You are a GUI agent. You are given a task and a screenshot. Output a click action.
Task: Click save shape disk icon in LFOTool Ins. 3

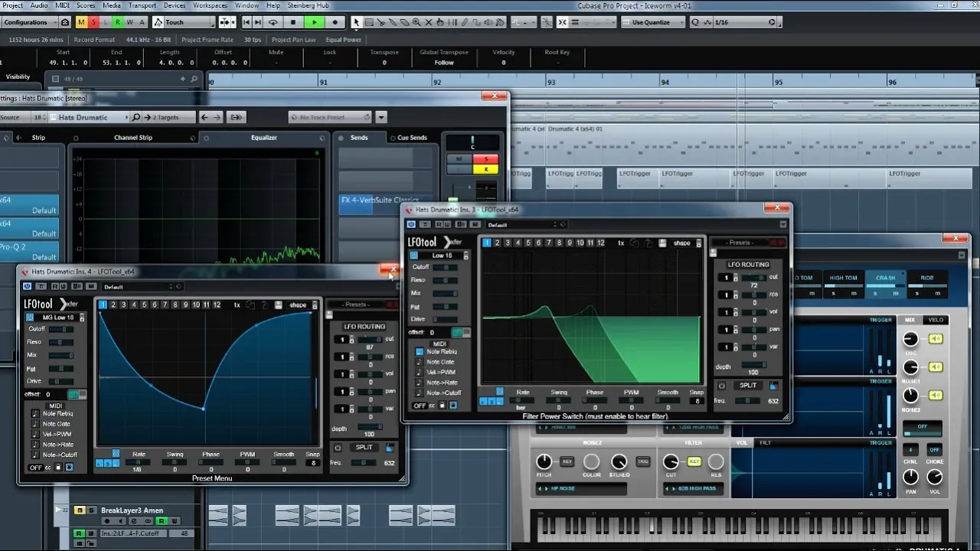(x=662, y=243)
